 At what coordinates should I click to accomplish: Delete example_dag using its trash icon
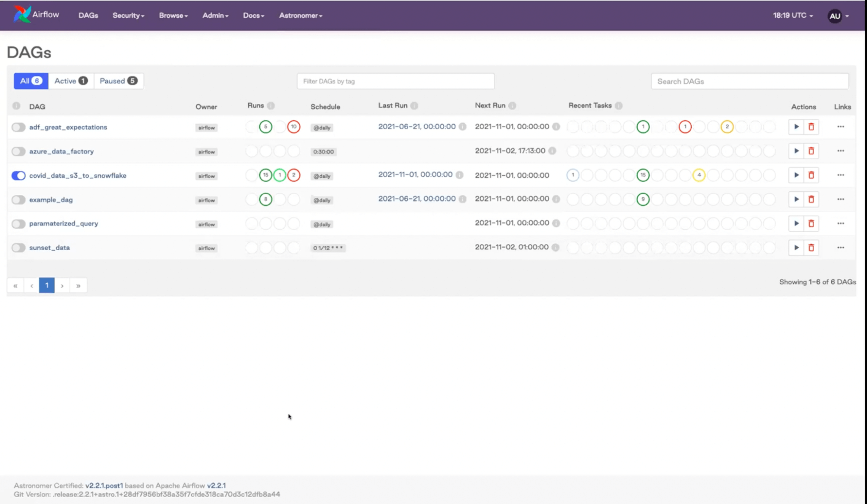[811, 200]
